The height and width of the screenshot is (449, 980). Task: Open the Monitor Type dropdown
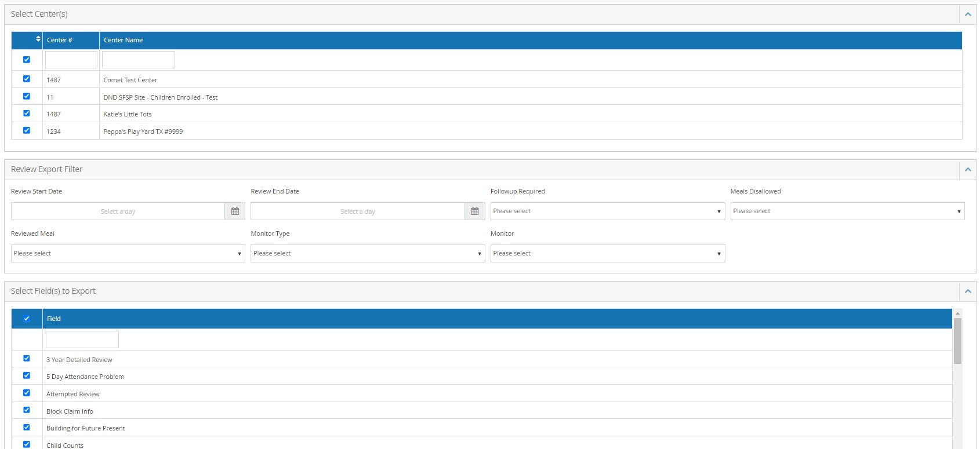(367, 254)
